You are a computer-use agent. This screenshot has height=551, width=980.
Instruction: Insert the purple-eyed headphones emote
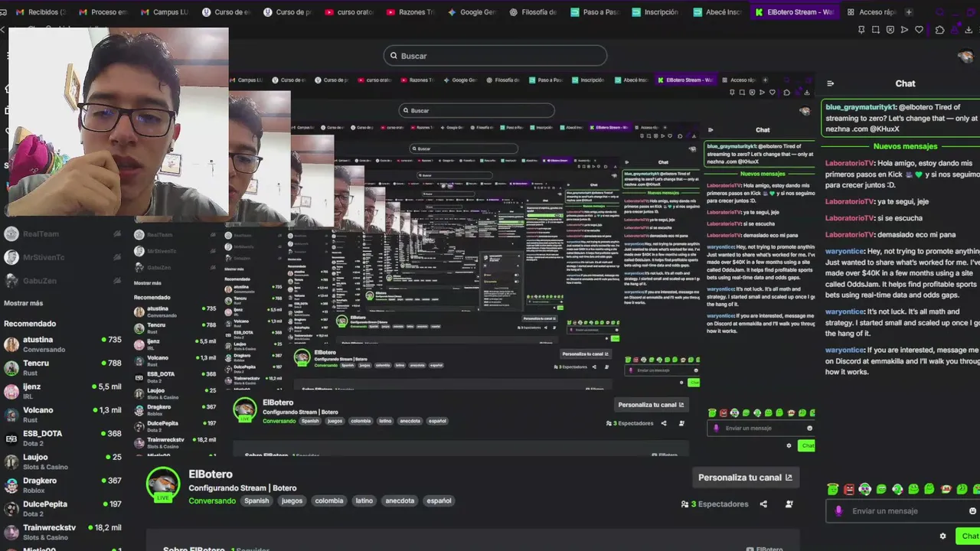pos(865,489)
